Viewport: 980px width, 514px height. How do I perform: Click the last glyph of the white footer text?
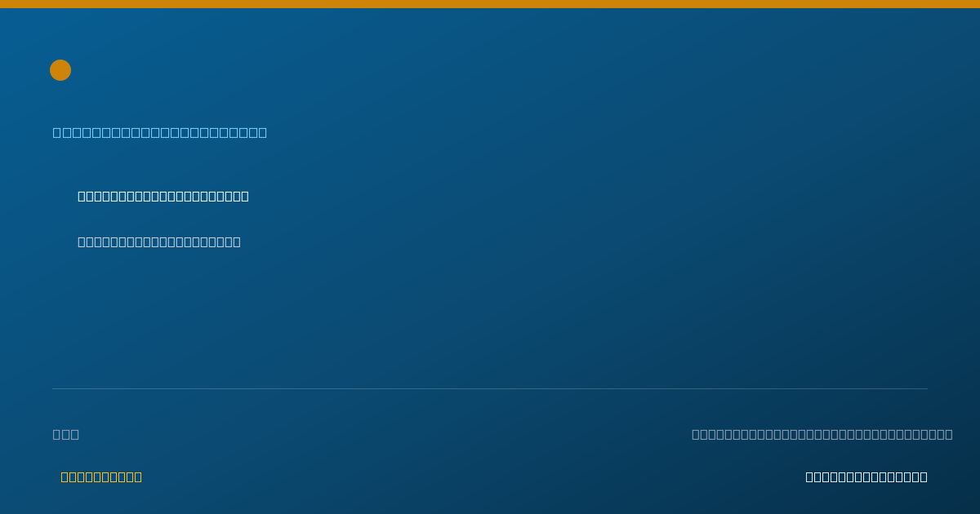coord(923,476)
